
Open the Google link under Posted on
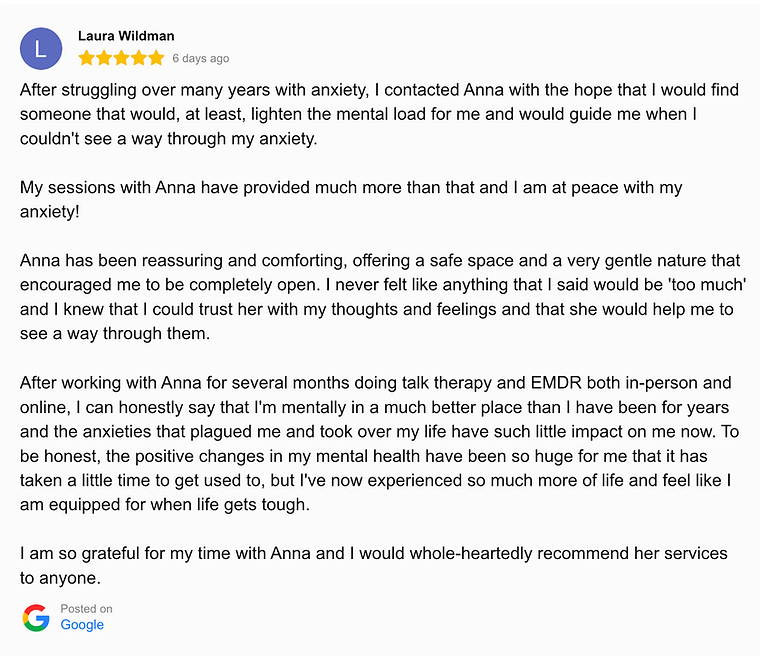click(82, 624)
